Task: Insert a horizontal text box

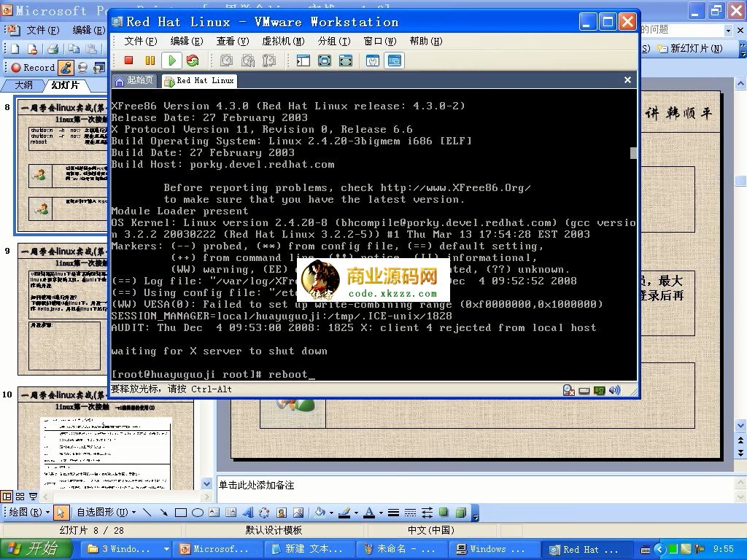Action: tap(214, 513)
